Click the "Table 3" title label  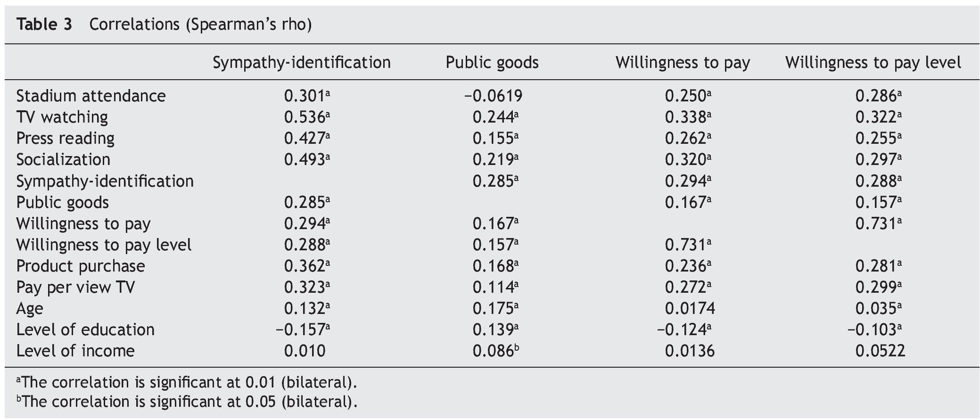(x=44, y=24)
